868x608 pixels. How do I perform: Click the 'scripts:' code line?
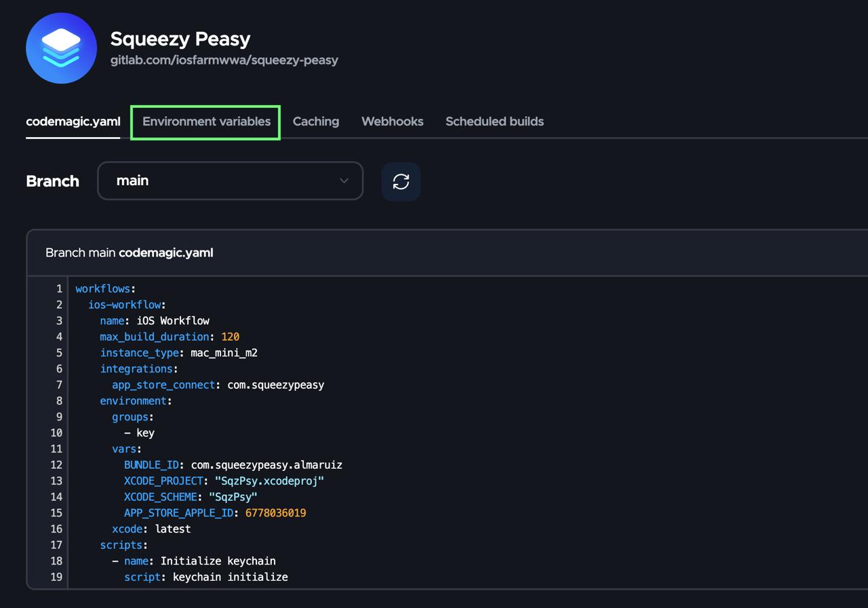coord(124,545)
